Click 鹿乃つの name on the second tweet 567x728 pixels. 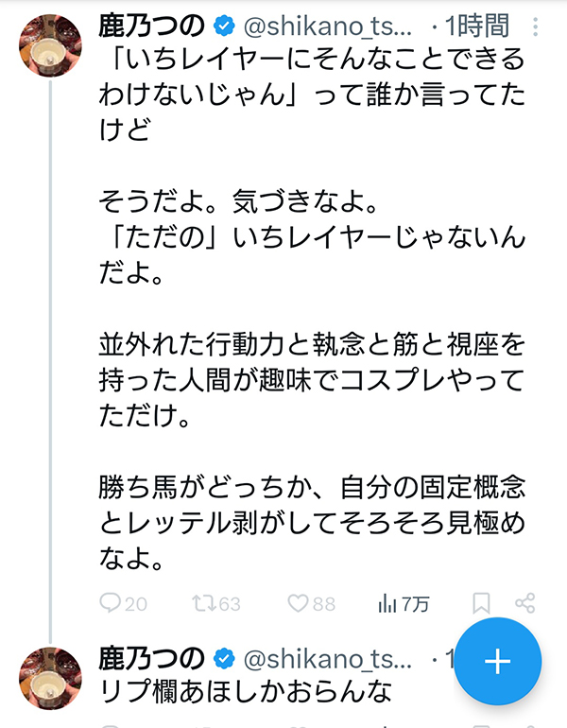tap(152, 657)
